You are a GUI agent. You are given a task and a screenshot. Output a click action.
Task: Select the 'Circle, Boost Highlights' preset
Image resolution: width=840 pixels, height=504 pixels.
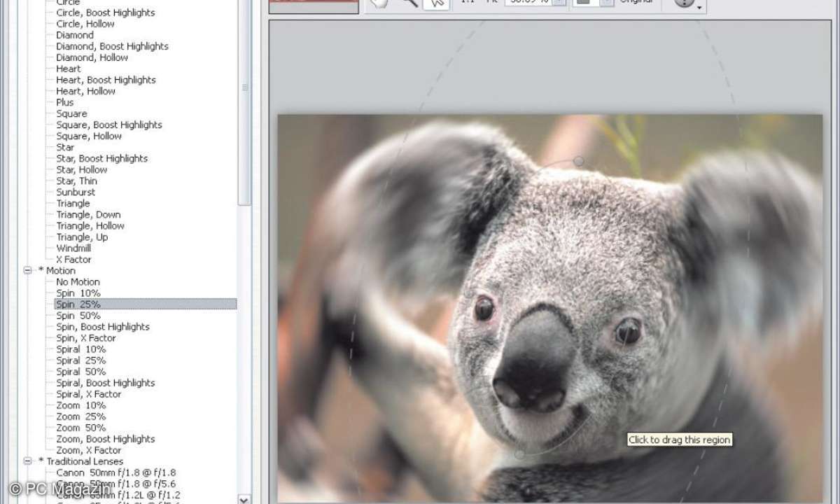pos(106,13)
